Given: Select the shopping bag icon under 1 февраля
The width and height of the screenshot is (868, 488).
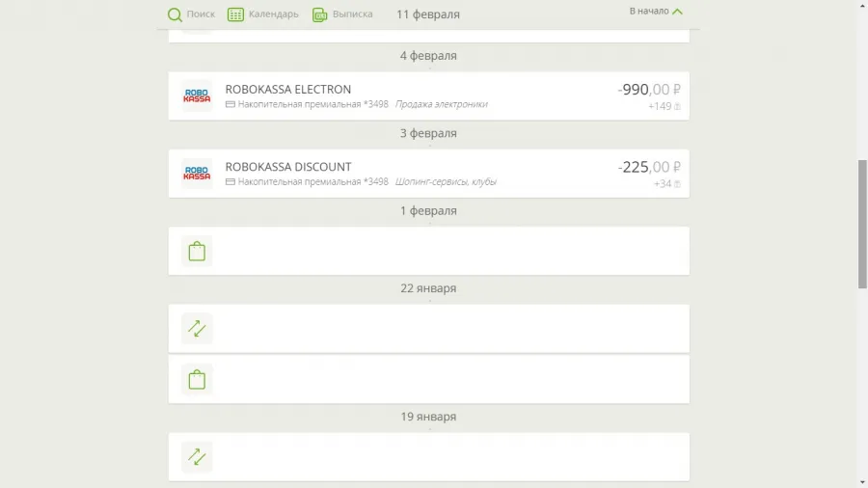Looking at the screenshot, I should coord(197,251).
